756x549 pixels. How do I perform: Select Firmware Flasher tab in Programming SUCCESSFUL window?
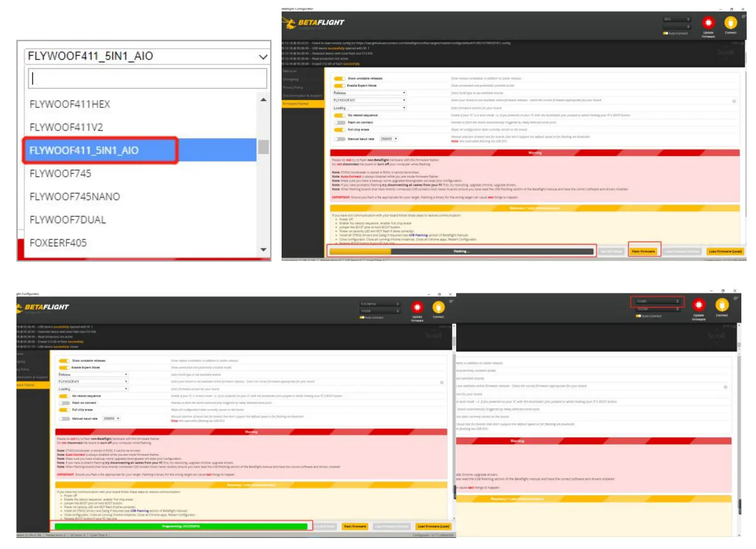(33, 385)
